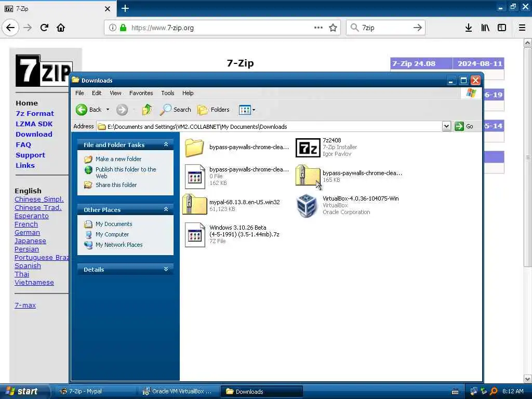Open a new browser tab with plus

[125, 8]
